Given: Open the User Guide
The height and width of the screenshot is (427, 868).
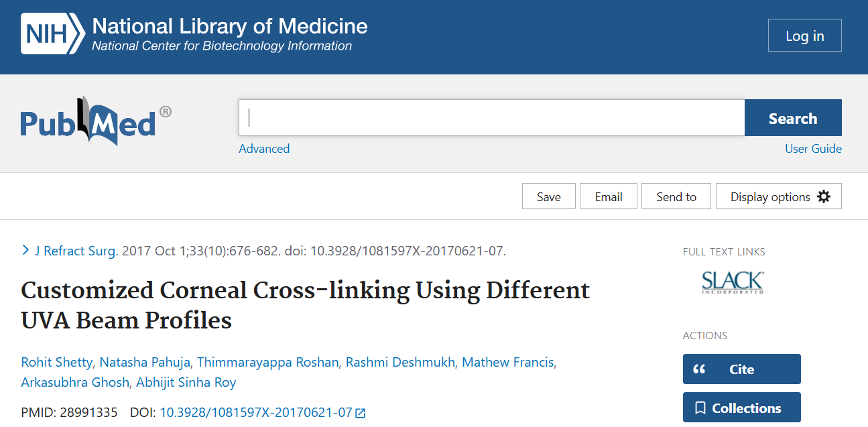Looking at the screenshot, I should pos(813,148).
